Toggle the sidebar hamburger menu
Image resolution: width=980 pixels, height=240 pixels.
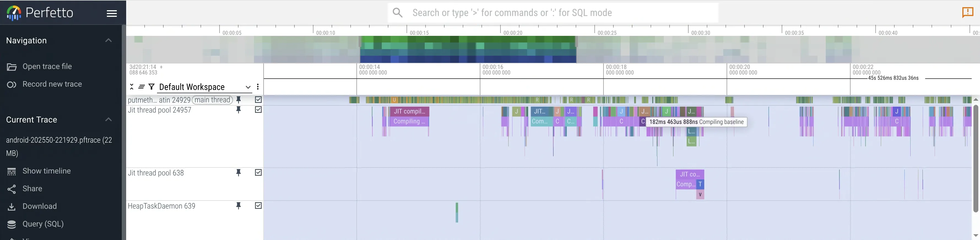(x=112, y=13)
